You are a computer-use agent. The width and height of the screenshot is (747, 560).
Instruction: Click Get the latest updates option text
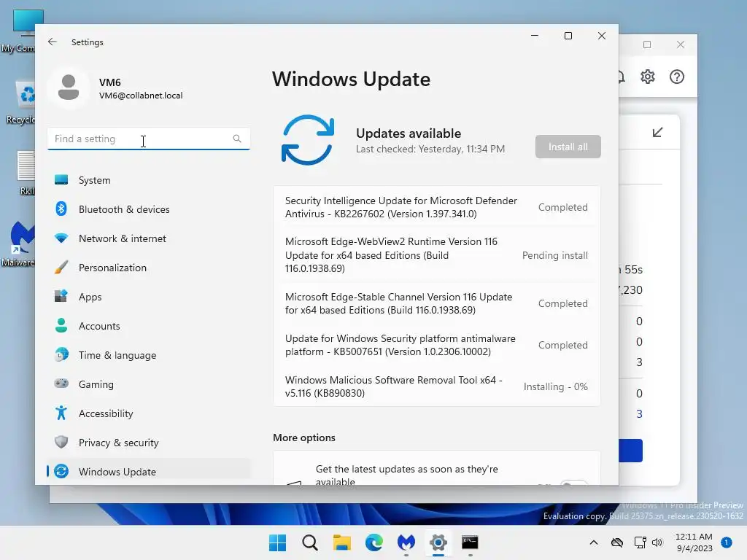click(406, 475)
